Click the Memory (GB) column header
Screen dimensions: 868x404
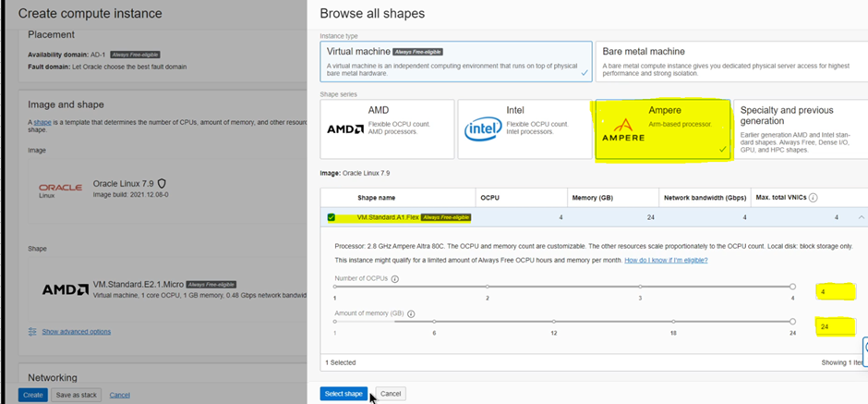point(593,198)
